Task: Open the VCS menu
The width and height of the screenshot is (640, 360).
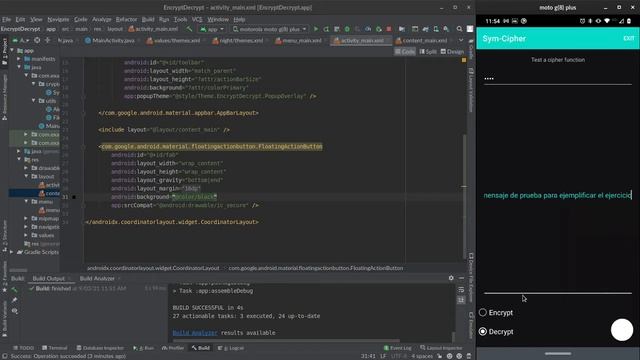Action: pyautogui.click(x=197, y=19)
